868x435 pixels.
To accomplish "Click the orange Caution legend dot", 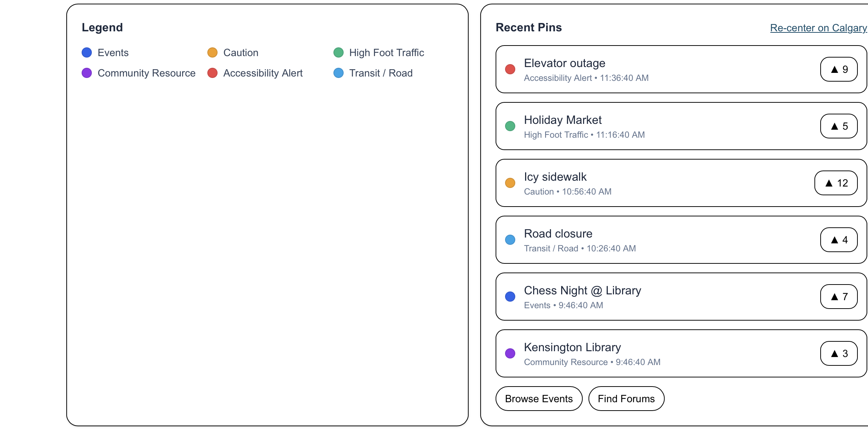I will point(212,52).
